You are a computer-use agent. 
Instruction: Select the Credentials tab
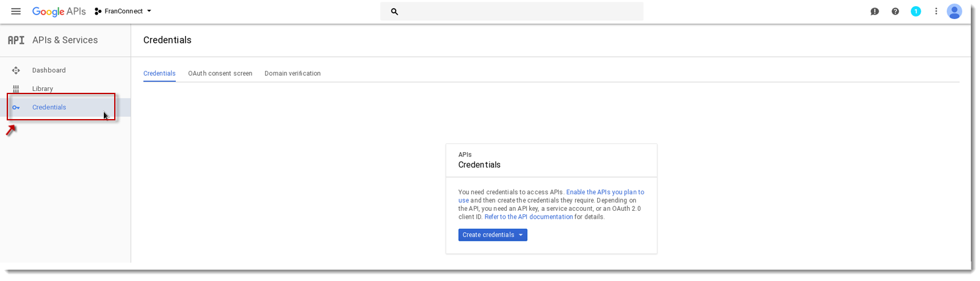coord(159,73)
